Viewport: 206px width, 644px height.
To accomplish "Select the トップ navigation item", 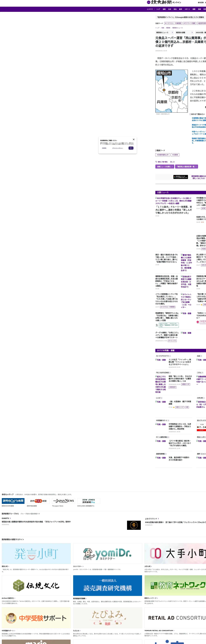I will pyautogui.click(x=158, y=9).
